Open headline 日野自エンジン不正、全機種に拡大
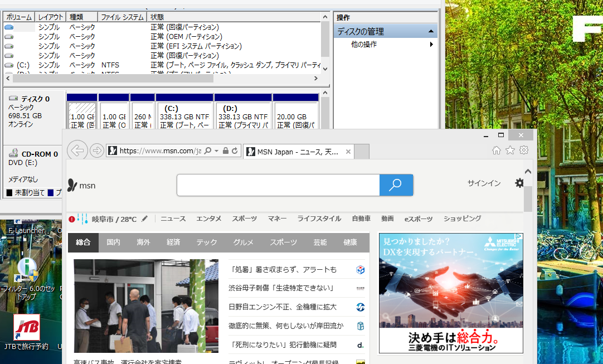The image size is (603, 364). tap(283, 307)
